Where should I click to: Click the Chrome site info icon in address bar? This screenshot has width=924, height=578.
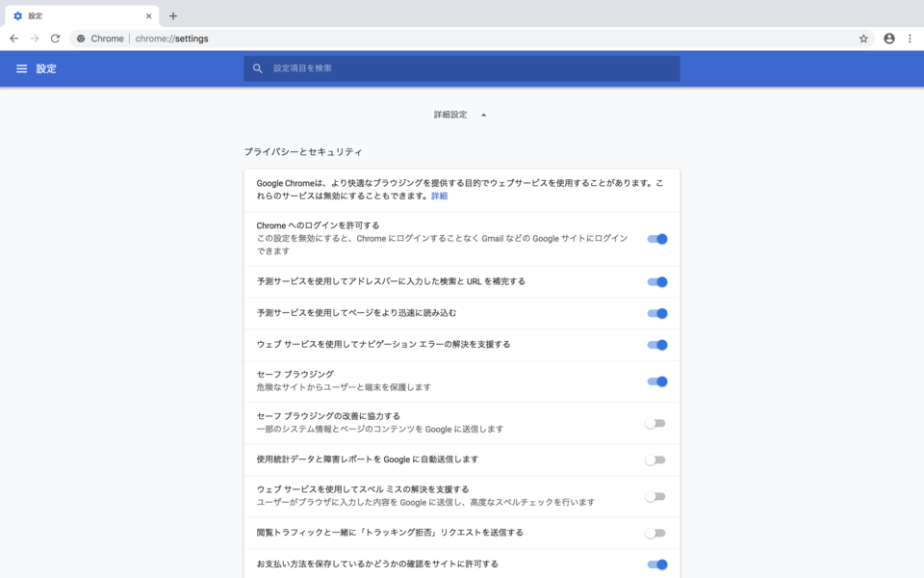[81, 39]
